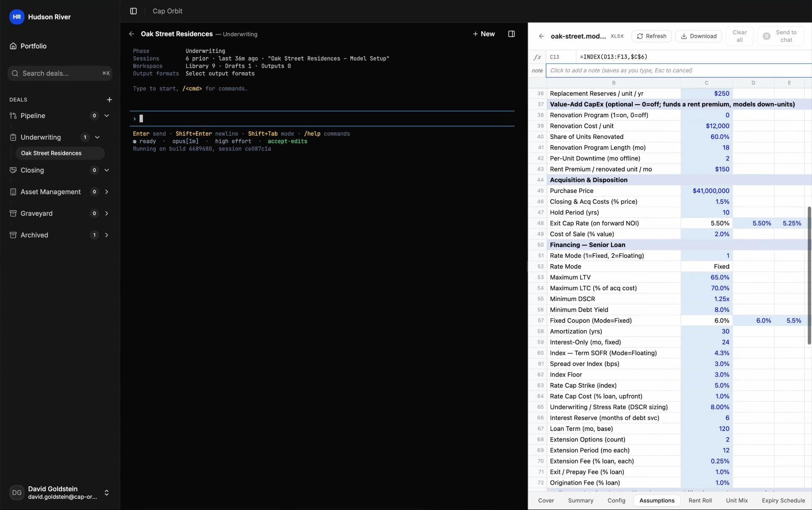Screen dimensions: 812x510
Task: Click the formula bar INDEX formula
Action: coord(614,57)
